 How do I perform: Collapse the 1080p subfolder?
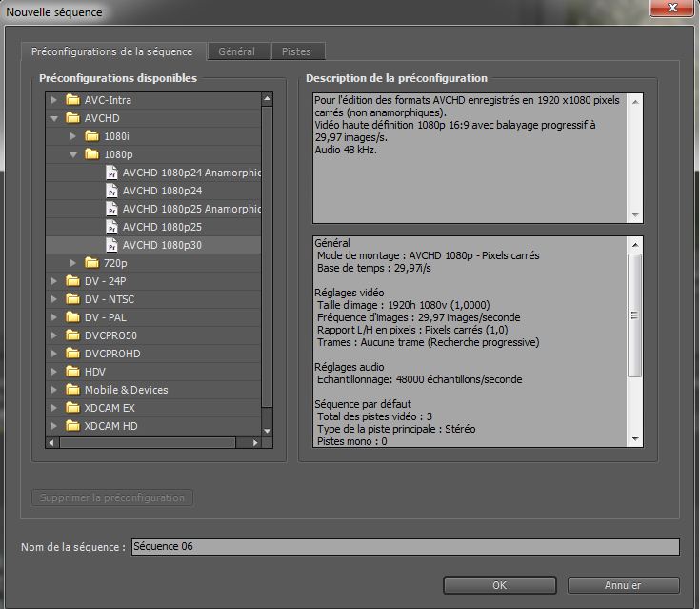point(73,154)
